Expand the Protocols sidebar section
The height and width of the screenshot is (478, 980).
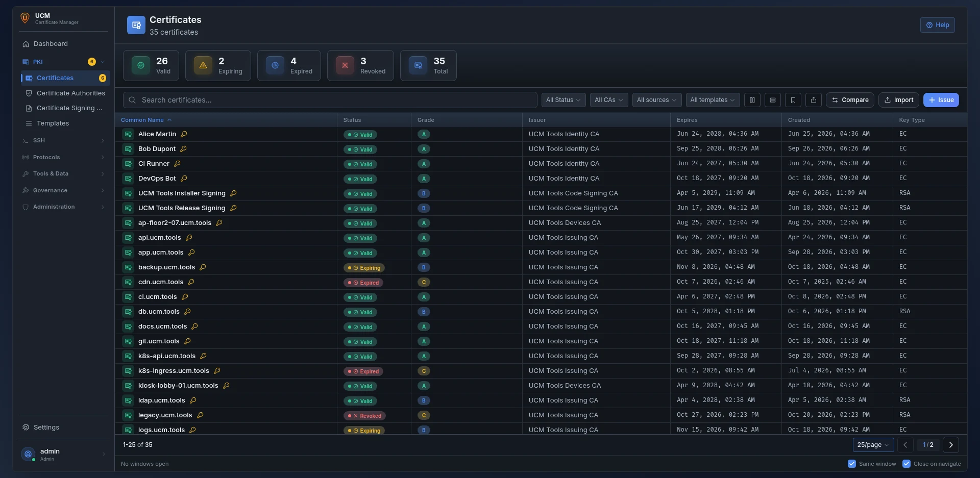[x=63, y=157]
